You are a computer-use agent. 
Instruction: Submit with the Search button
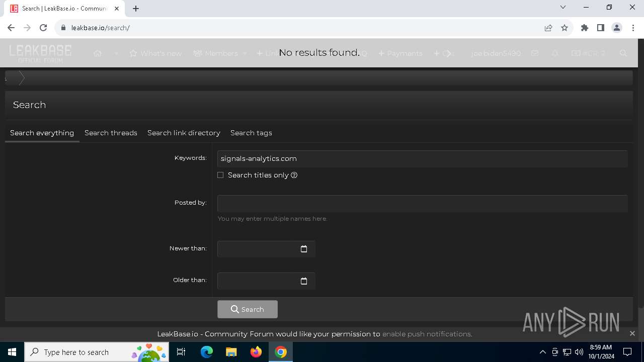[x=247, y=309]
